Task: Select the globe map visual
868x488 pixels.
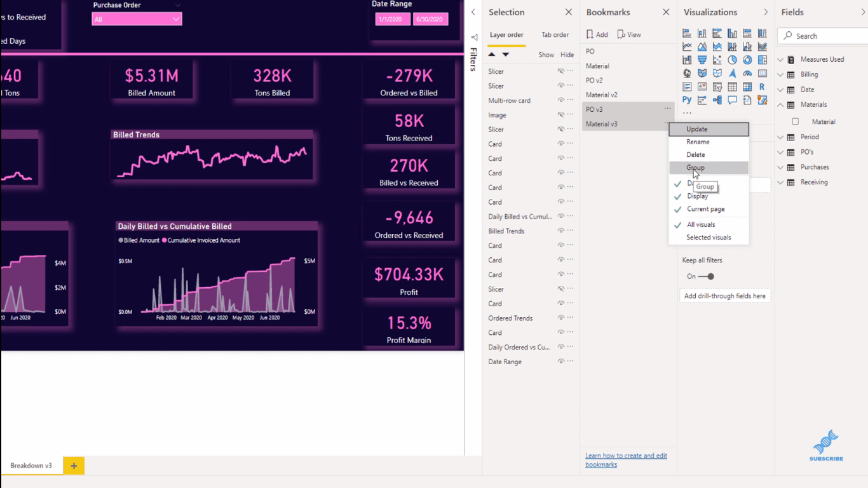Action: 687,73
